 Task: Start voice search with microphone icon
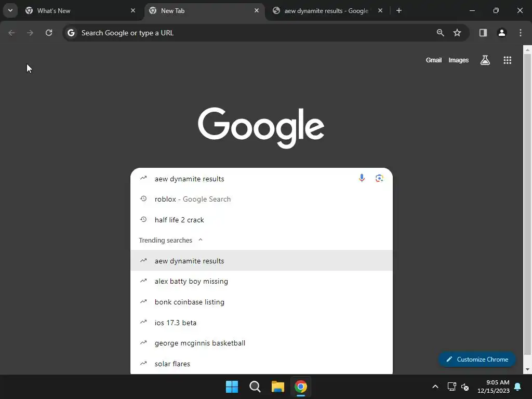(x=362, y=178)
